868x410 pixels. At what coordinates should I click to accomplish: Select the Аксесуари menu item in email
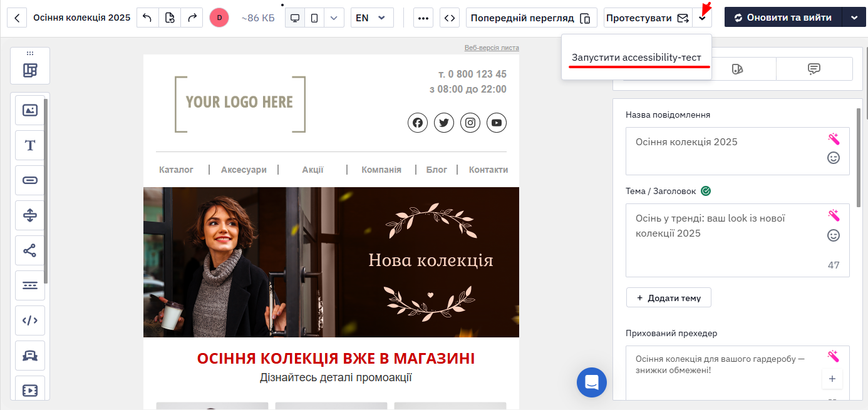(x=244, y=170)
